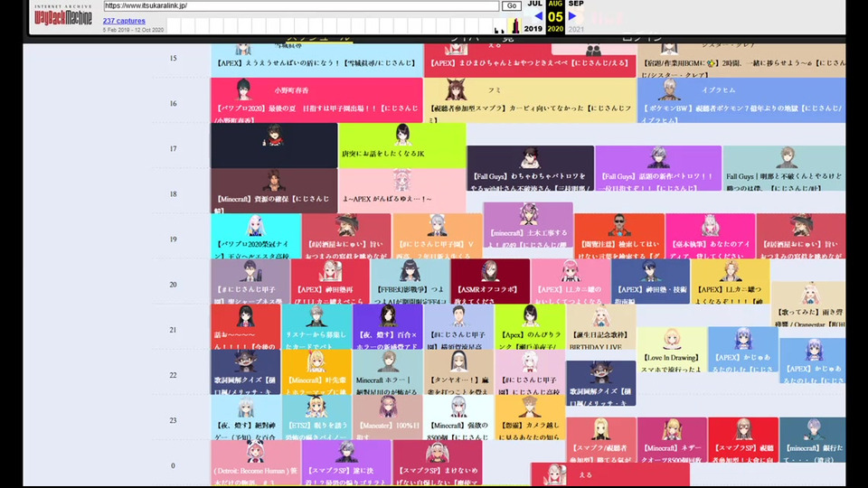868x488 pixels.
Task: Click the Go button
Action: pos(512,5)
